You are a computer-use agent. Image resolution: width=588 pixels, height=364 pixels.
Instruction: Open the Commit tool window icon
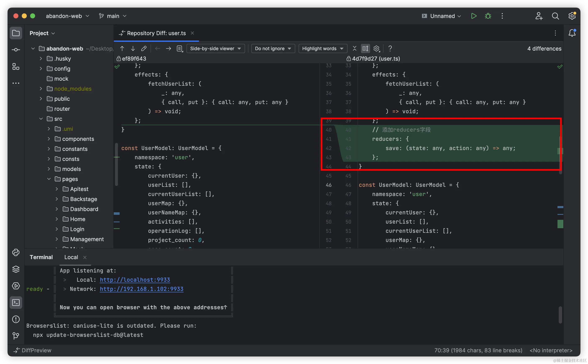coord(16,50)
